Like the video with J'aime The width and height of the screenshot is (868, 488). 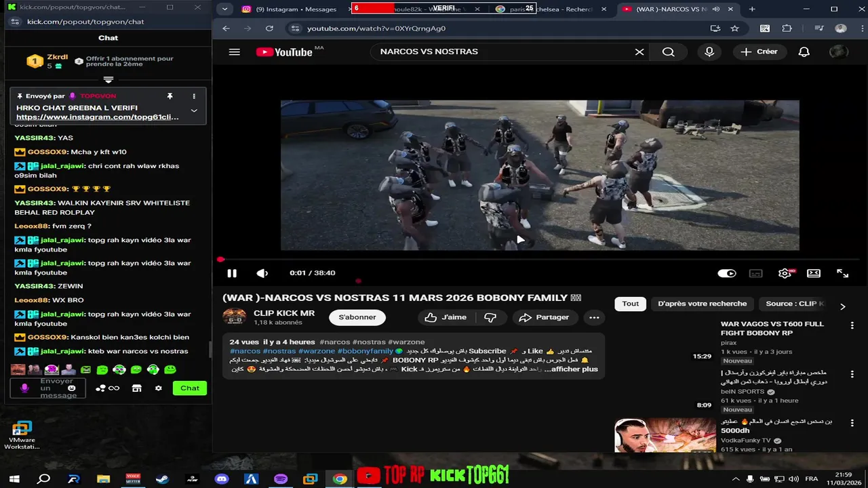[446, 317]
